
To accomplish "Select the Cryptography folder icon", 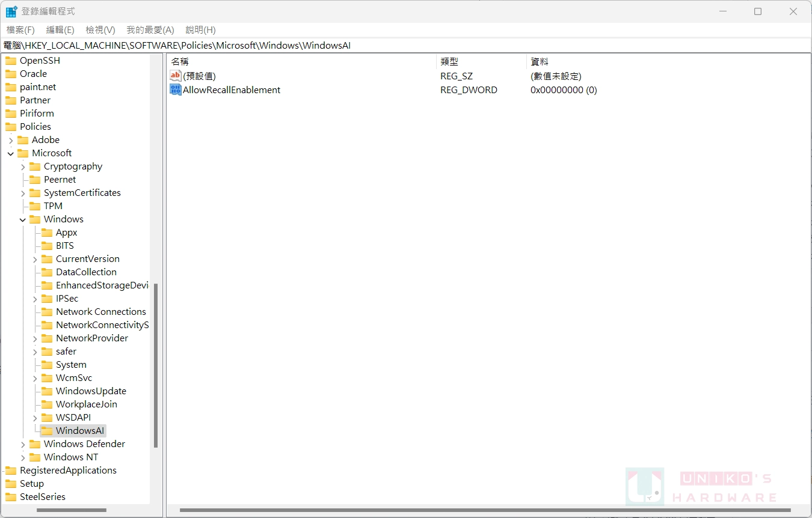I will (x=35, y=166).
